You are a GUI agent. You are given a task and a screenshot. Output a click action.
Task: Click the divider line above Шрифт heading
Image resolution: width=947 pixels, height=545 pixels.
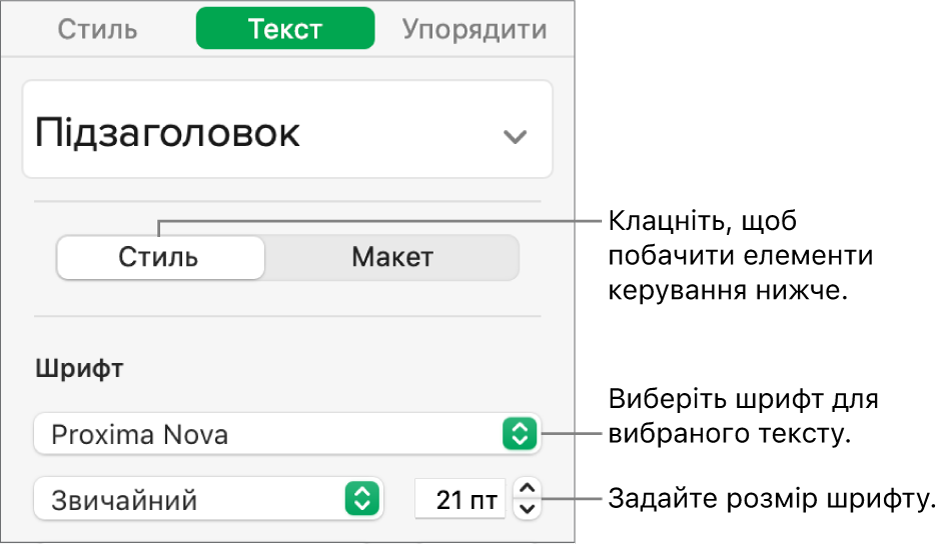[287, 317]
